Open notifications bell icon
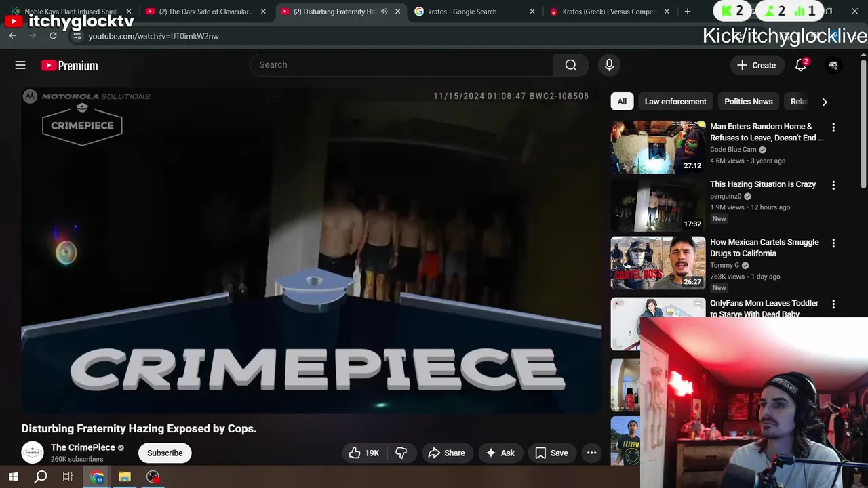868x488 pixels. tap(801, 65)
